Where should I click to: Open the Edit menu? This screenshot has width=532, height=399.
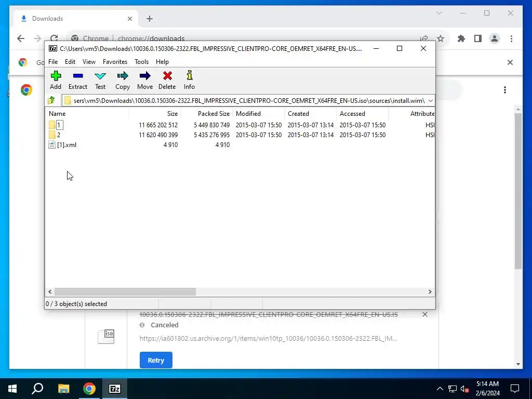[70, 62]
